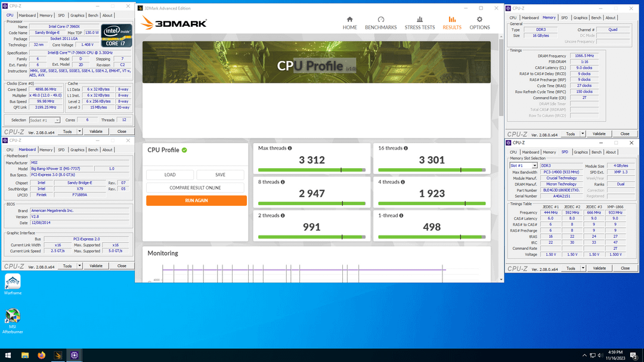Click the volume icon in system tray
The height and width of the screenshot is (362, 644).
point(600,355)
